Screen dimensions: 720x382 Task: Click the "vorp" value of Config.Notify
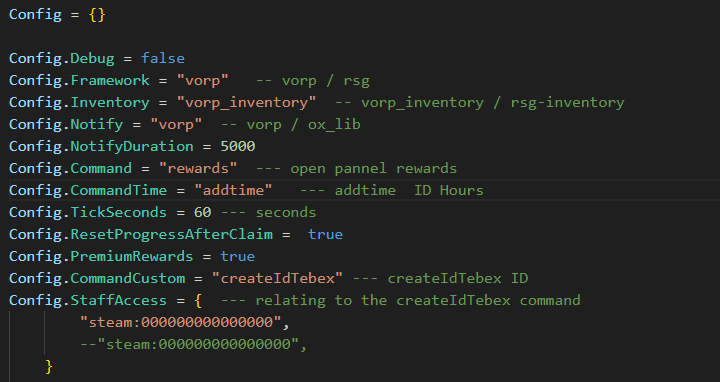coord(176,124)
